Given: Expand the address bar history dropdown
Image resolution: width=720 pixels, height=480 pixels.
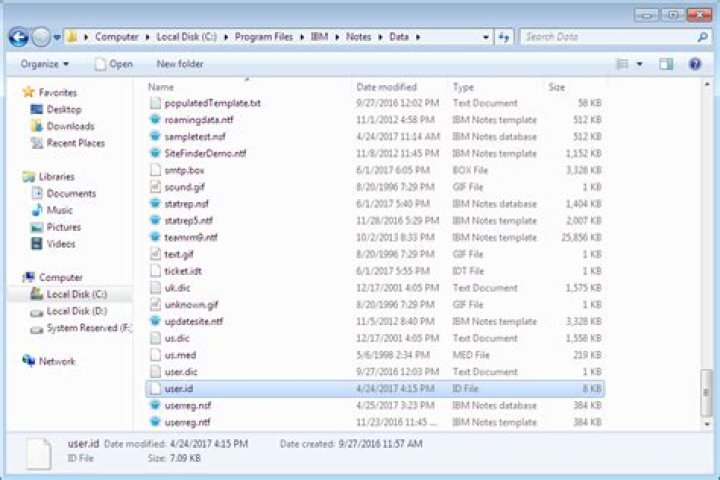Looking at the screenshot, I should click(486, 37).
